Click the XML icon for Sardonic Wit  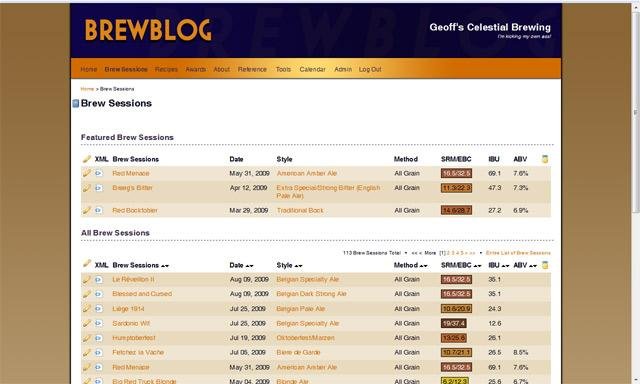[x=99, y=324]
